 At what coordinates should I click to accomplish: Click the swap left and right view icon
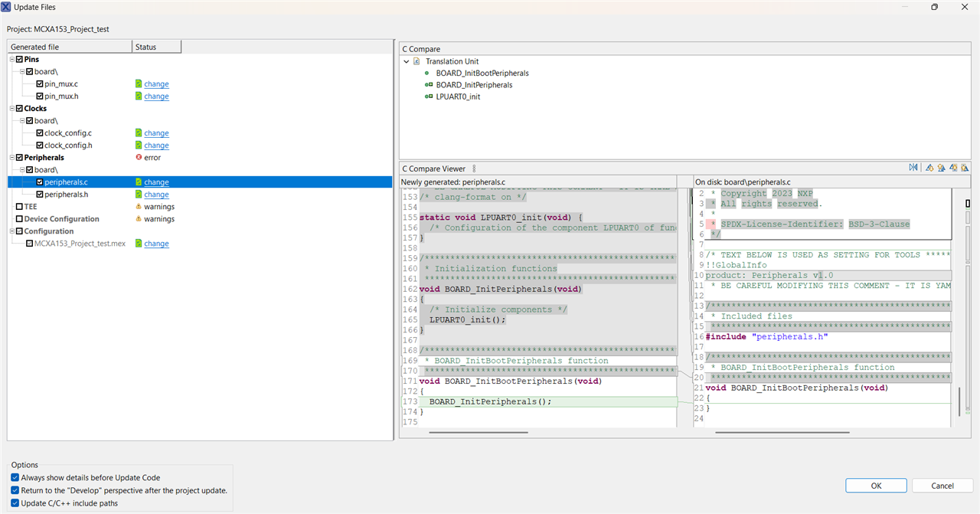pyautogui.click(x=913, y=168)
